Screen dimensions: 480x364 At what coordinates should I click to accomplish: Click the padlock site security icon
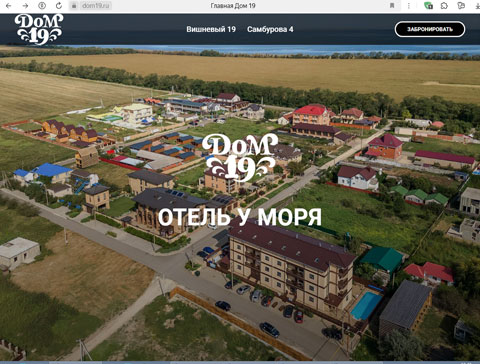(74, 6)
